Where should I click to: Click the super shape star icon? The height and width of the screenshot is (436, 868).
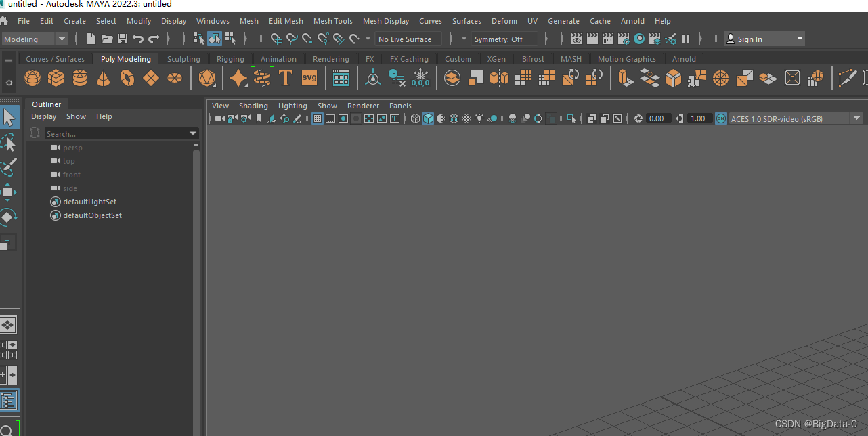[x=238, y=79]
